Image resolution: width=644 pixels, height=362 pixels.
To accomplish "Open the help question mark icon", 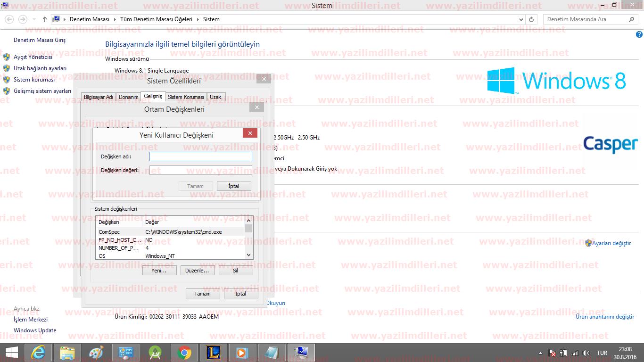I will click(639, 35).
